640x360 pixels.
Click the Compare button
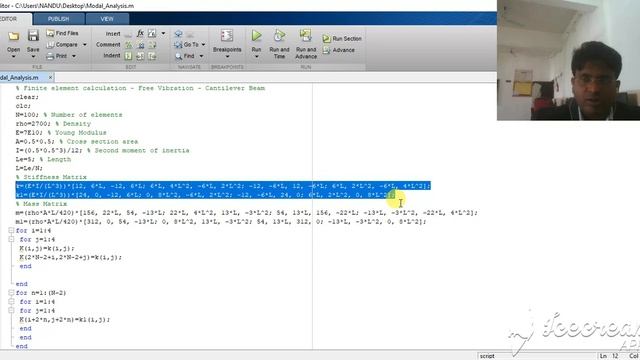coord(62,44)
